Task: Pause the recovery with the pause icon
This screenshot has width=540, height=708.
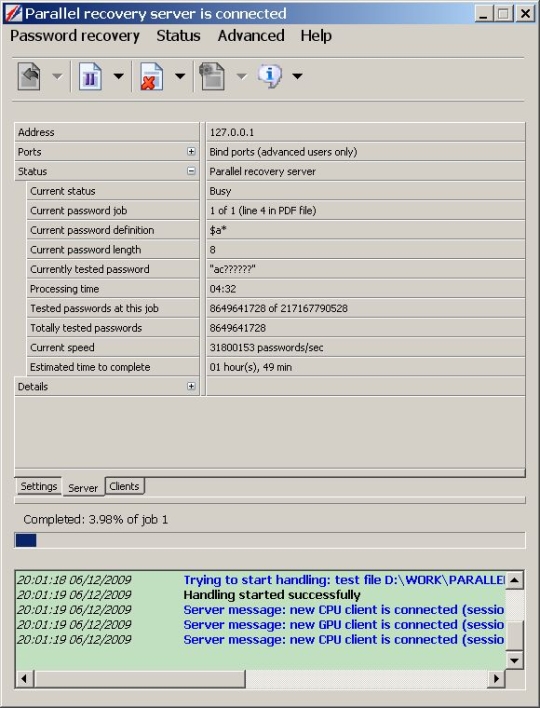Action: (x=90, y=76)
